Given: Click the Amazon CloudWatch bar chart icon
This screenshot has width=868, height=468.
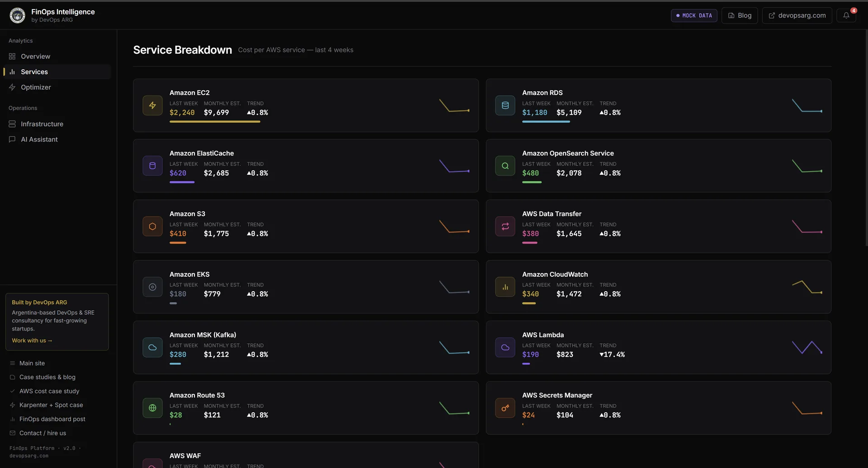Looking at the screenshot, I should pyautogui.click(x=505, y=287).
